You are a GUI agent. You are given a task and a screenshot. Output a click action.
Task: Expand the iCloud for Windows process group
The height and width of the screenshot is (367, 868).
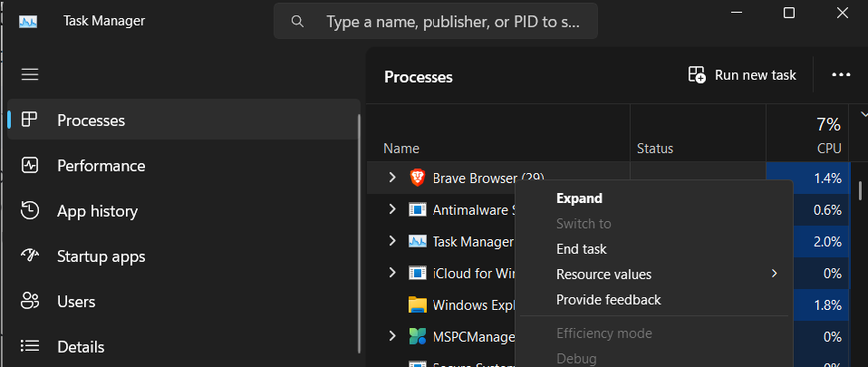392,273
